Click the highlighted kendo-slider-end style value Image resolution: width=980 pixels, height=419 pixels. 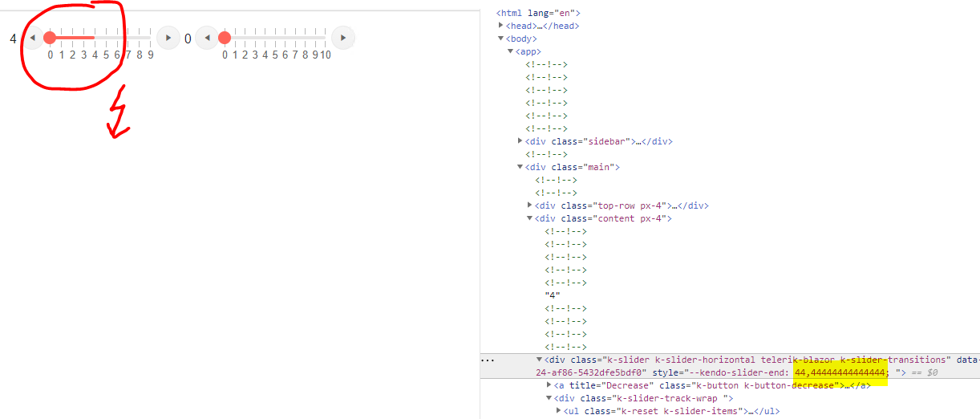[x=840, y=372]
